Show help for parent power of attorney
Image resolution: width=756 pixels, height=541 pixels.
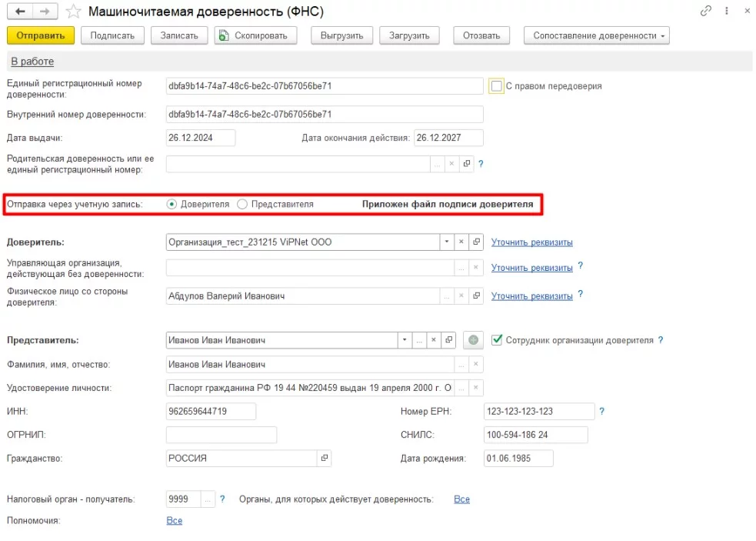click(481, 164)
